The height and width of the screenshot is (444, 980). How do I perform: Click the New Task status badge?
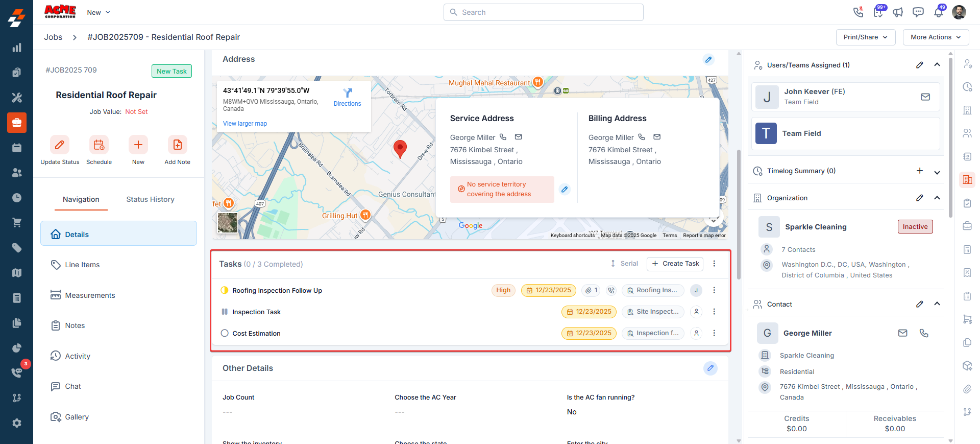click(x=171, y=71)
